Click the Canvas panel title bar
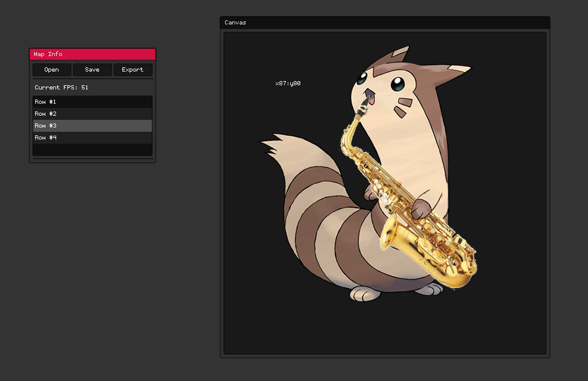Image resolution: width=588 pixels, height=381 pixels. point(384,23)
